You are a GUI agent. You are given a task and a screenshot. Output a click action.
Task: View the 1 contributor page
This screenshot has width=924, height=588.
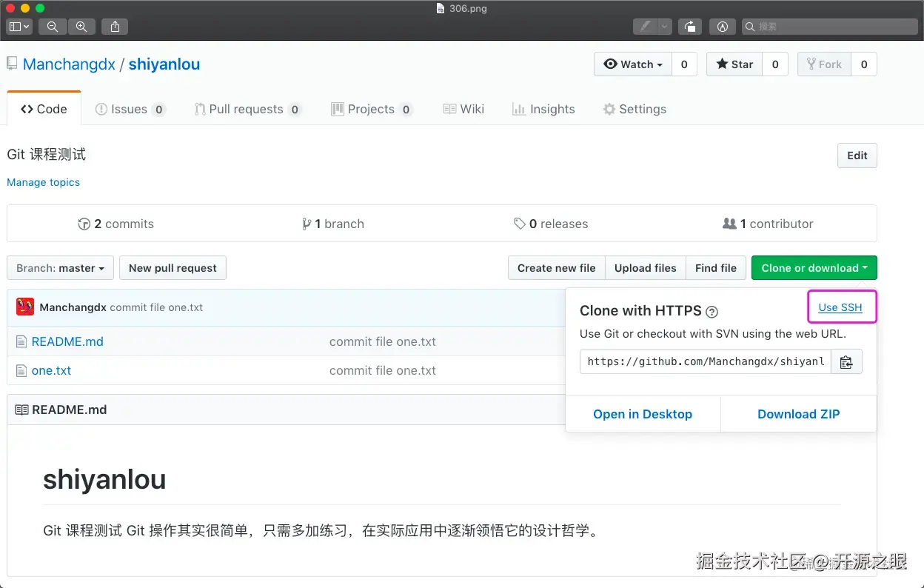[x=768, y=224]
